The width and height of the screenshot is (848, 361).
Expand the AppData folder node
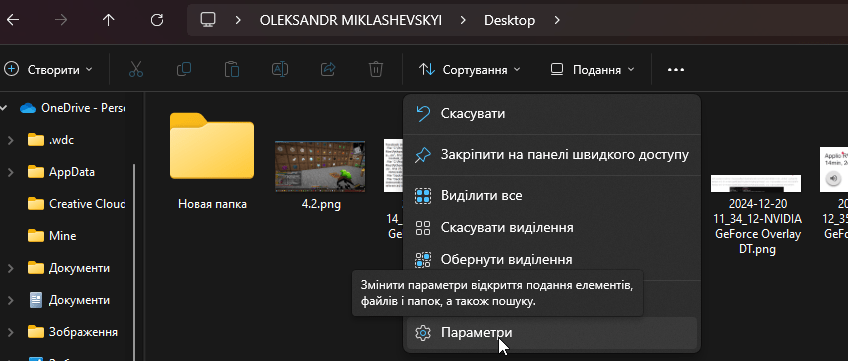[10, 172]
